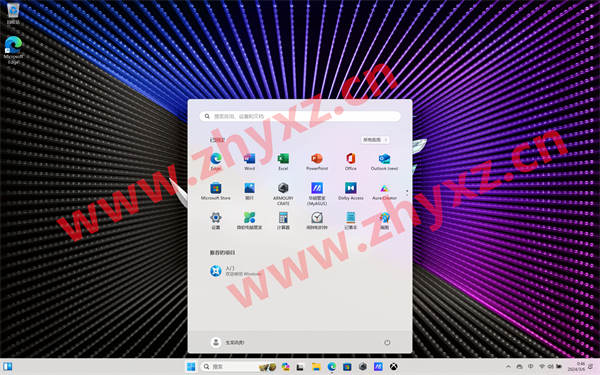Launch PowerPoint from pinned apps
Viewport: 600px width, 375px height.
click(317, 161)
